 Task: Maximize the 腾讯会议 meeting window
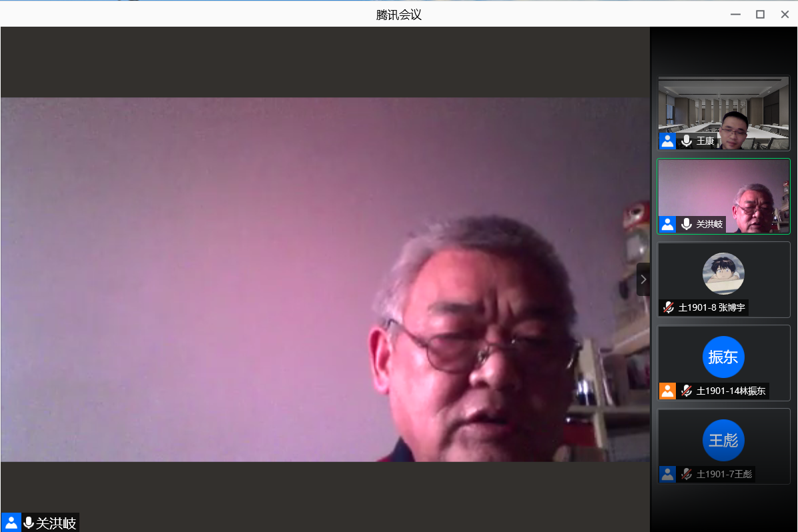(760, 14)
